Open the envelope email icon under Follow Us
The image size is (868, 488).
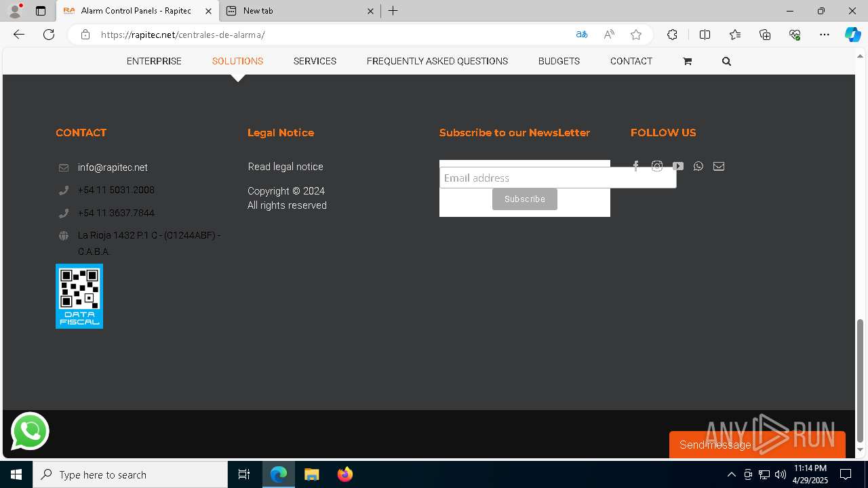(x=719, y=166)
